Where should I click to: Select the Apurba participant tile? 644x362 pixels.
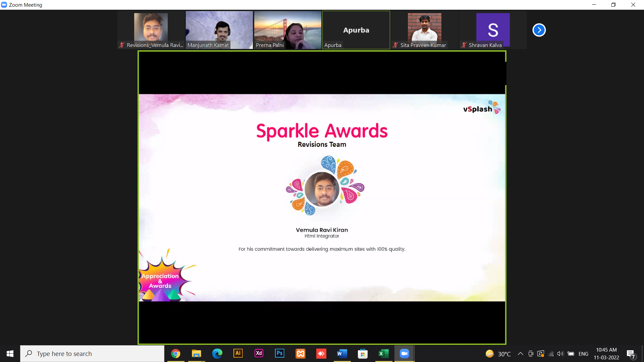pyautogui.click(x=356, y=30)
